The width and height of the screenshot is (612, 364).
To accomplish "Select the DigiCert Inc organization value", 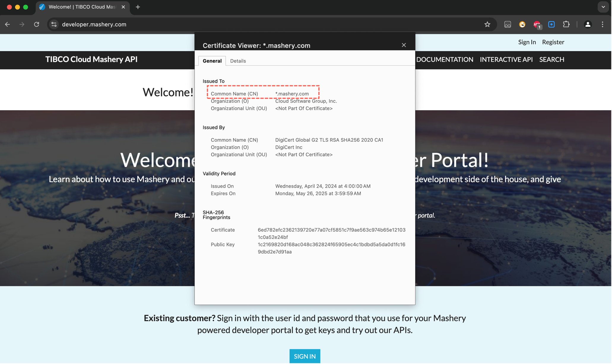I will (x=289, y=148).
